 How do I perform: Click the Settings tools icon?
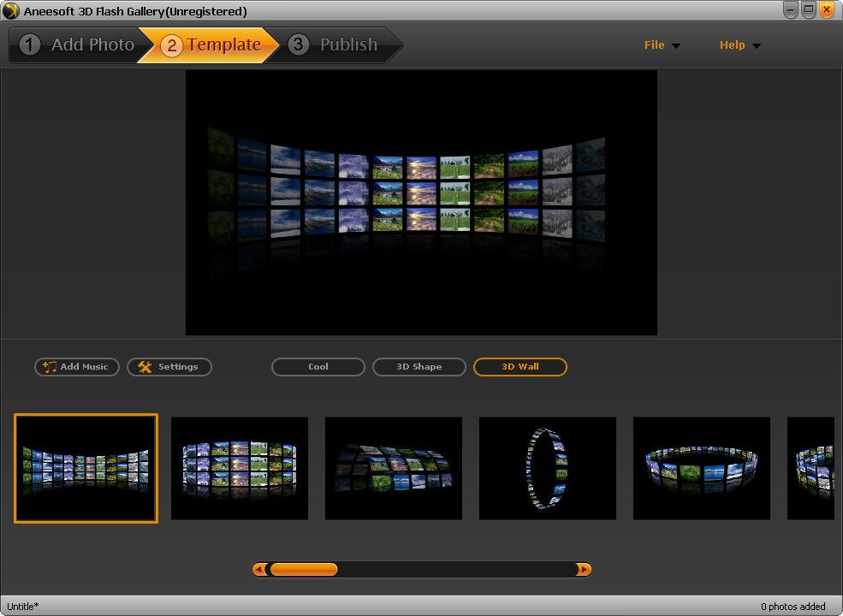pyautogui.click(x=145, y=367)
